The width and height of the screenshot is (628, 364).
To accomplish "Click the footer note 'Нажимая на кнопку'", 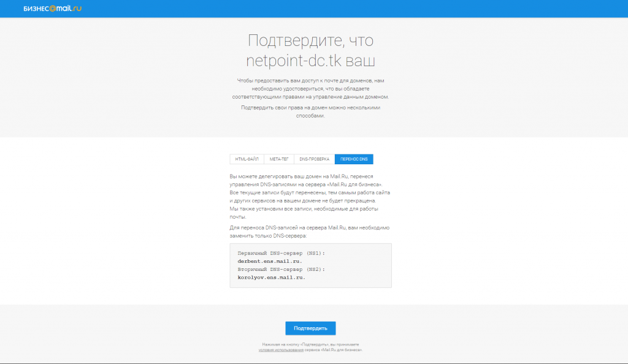I will (310, 345).
